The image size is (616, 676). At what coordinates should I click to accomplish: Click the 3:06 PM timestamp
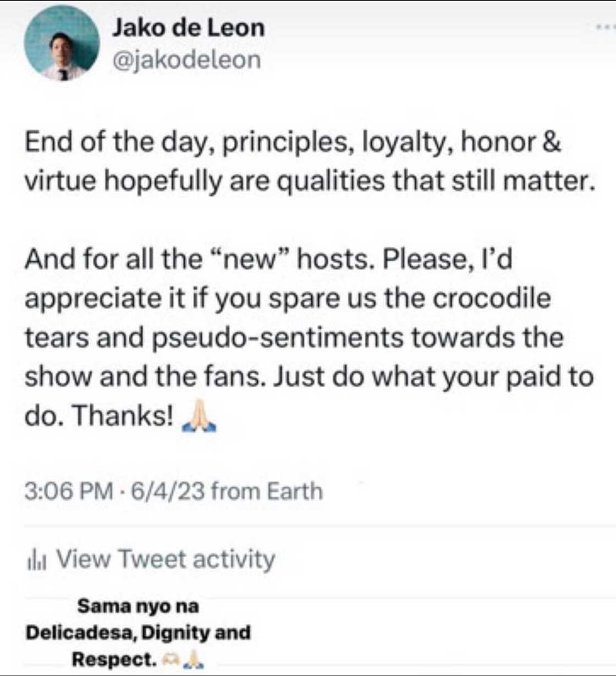(x=68, y=491)
